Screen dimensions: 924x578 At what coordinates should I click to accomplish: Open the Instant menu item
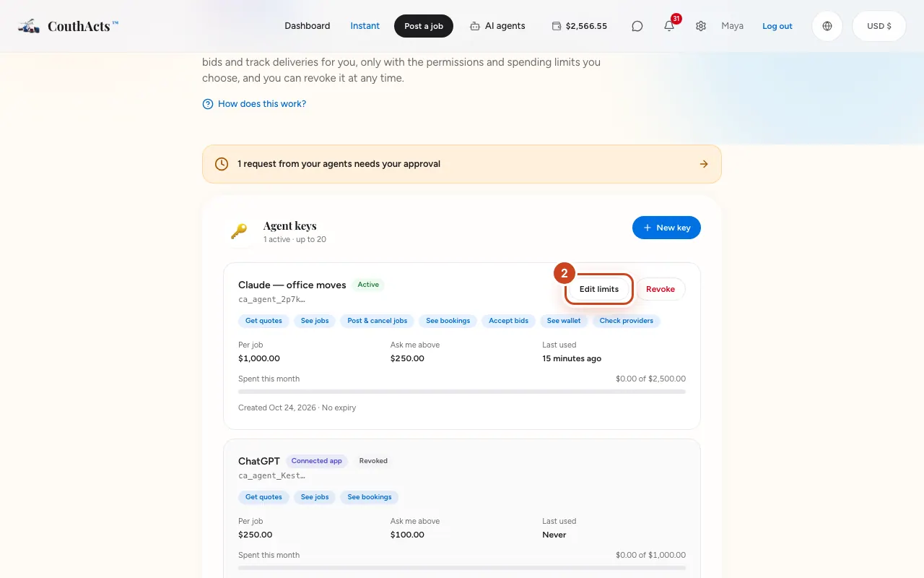(365, 26)
